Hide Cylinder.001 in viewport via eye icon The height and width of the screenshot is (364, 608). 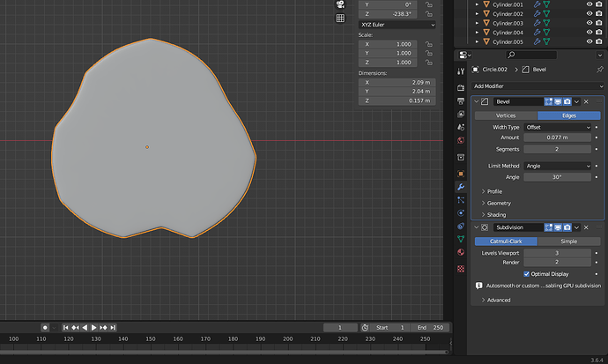[589, 4]
